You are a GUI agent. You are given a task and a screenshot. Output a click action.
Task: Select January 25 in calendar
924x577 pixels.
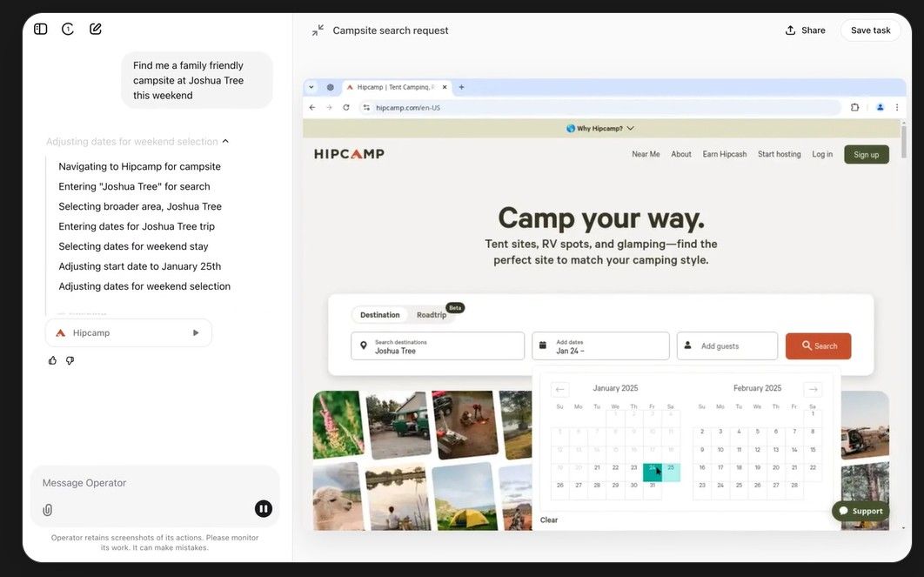(671, 473)
